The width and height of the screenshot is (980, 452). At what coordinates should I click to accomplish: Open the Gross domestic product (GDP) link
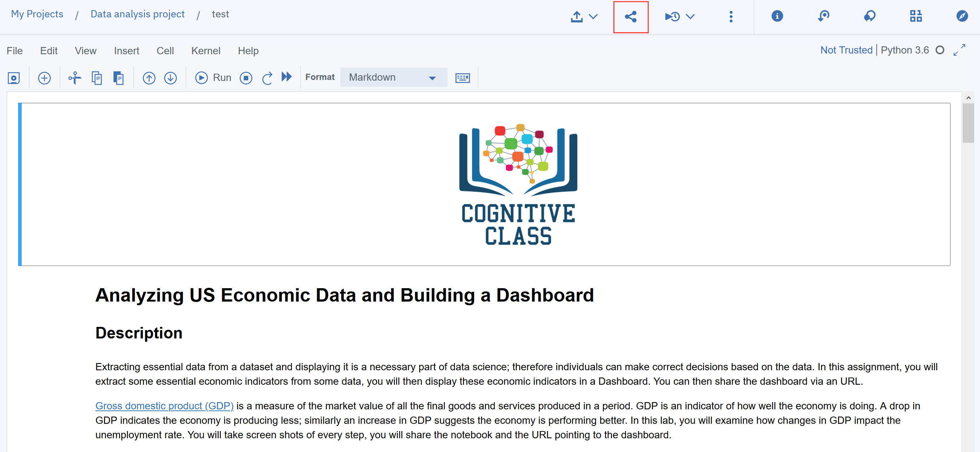click(x=164, y=406)
